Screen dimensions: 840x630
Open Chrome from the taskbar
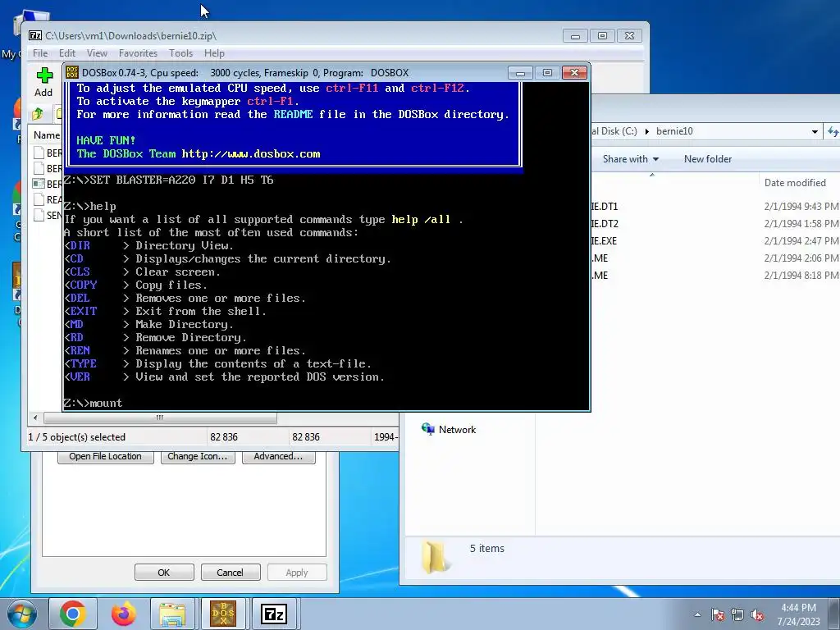[73, 614]
